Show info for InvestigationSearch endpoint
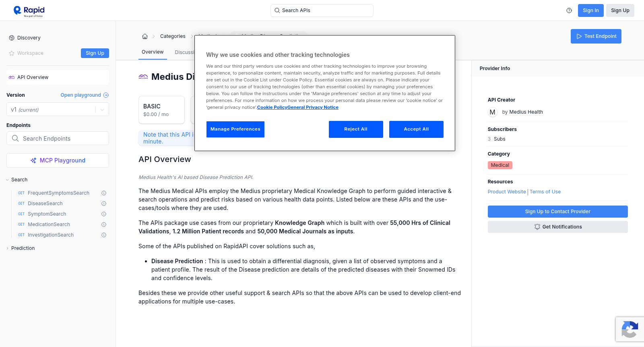The height and width of the screenshot is (347, 644). pyautogui.click(x=104, y=235)
